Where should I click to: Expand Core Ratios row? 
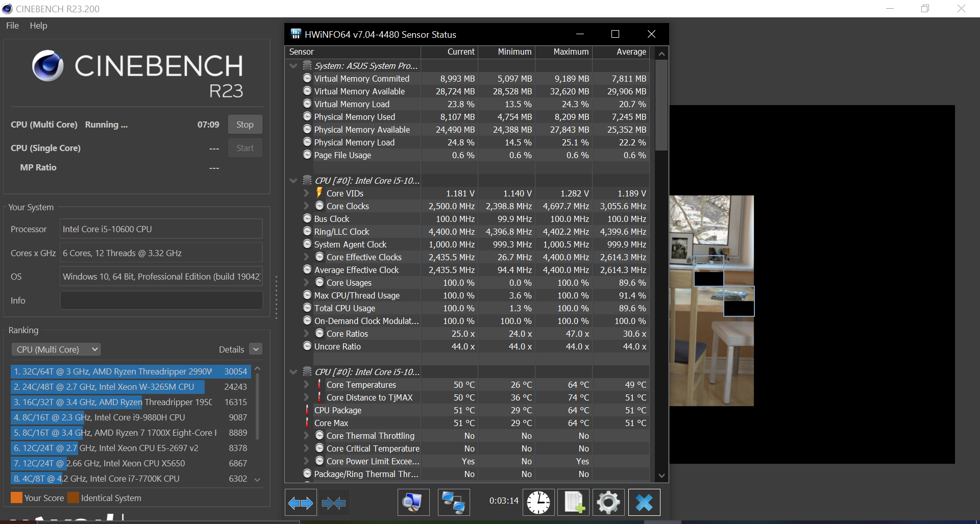pyautogui.click(x=306, y=334)
